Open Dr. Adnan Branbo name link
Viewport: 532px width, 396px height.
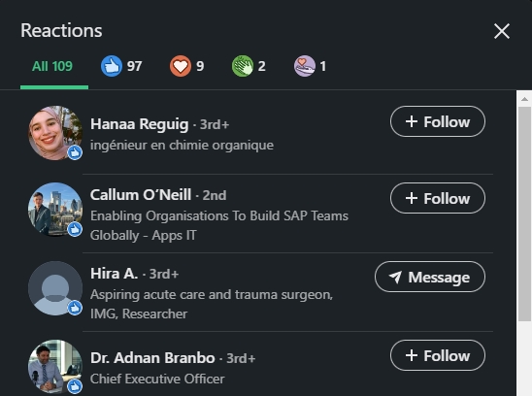coord(152,357)
